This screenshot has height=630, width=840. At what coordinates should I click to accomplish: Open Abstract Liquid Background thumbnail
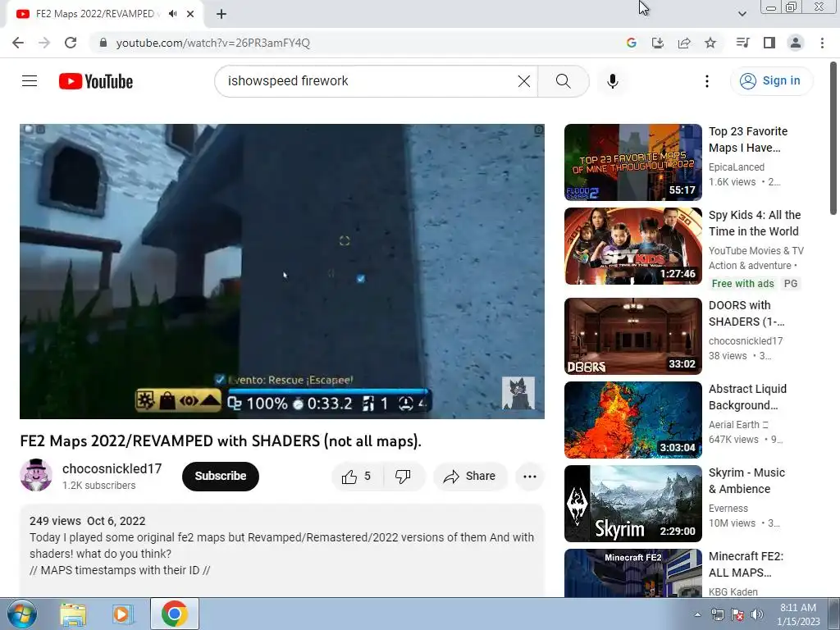[x=632, y=419]
